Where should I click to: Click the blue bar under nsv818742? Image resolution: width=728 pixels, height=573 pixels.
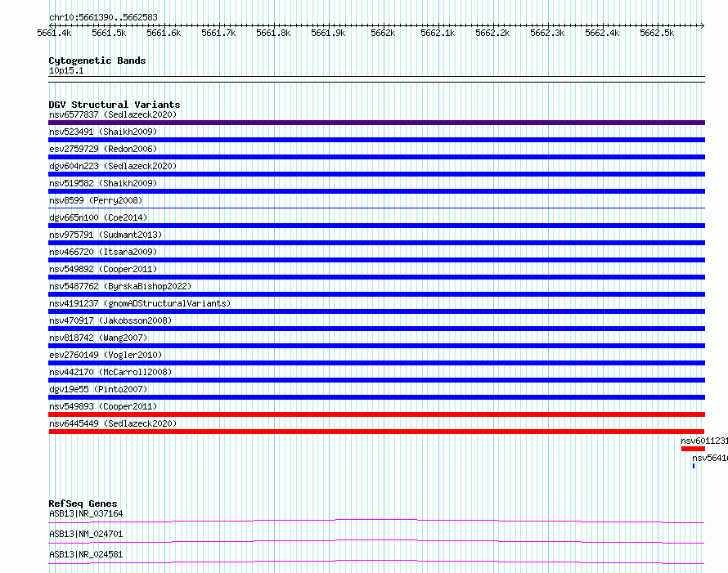pos(376,346)
